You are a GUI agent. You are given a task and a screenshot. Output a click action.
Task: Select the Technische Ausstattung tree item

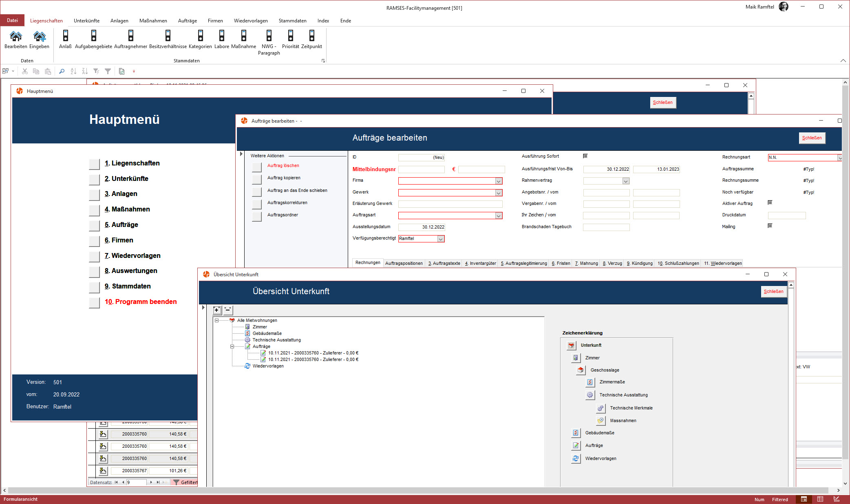(x=276, y=340)
